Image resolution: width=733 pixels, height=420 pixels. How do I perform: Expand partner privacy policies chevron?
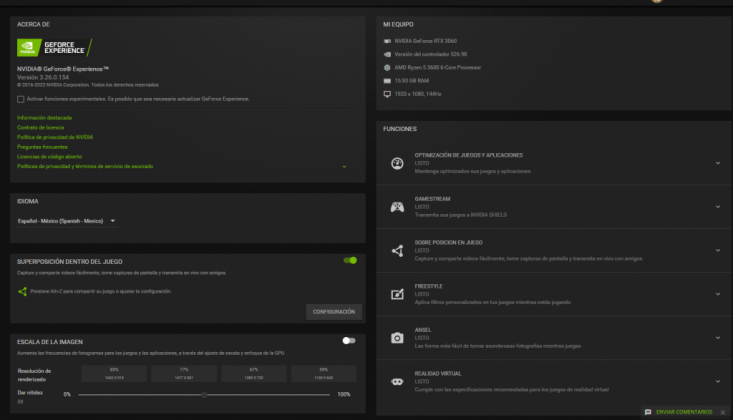pyautogui.click(x=345, y=167)
